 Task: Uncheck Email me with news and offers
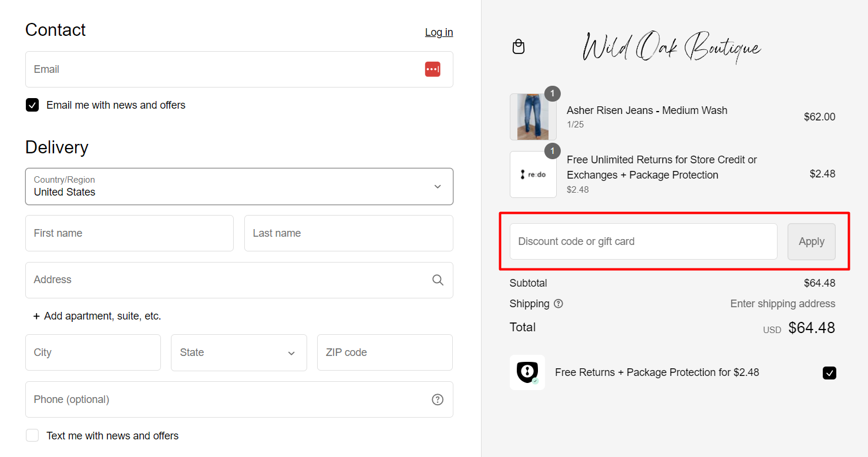(32, 105)
